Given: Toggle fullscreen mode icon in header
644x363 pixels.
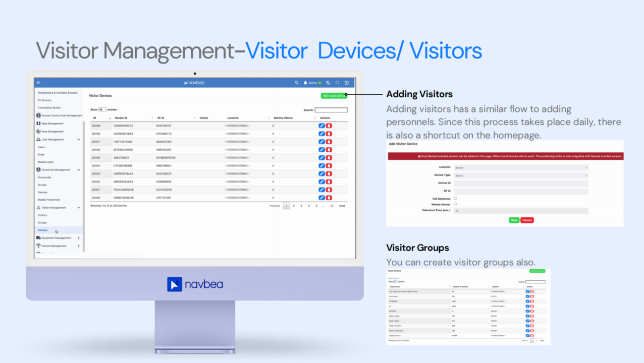Looking at the screenshot, I should pos(337,83).
